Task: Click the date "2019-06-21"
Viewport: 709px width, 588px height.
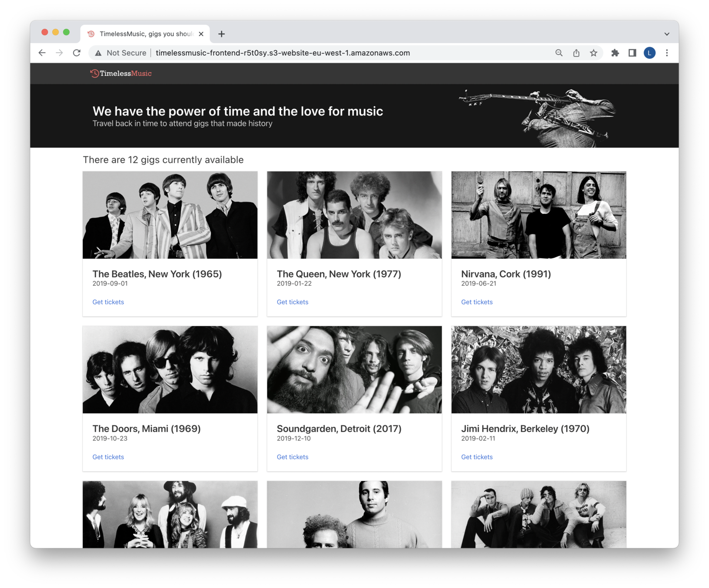Action: (478, 284)
